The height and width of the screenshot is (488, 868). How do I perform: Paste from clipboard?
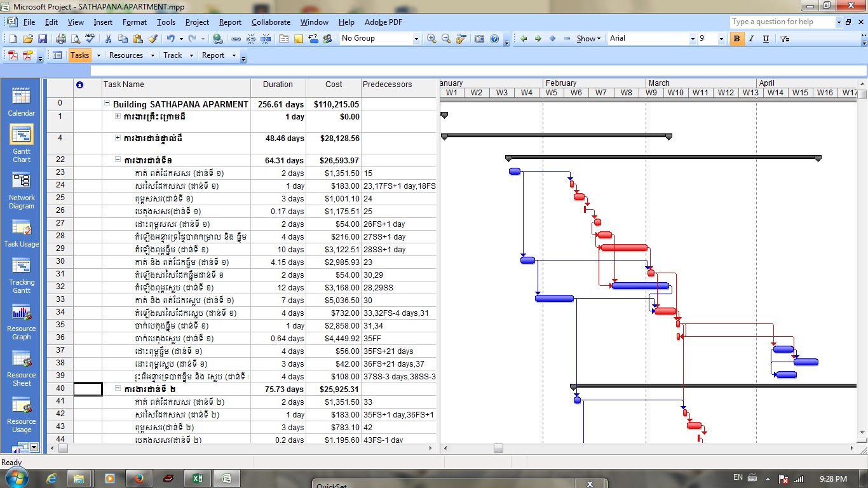[x=137, y=39]
